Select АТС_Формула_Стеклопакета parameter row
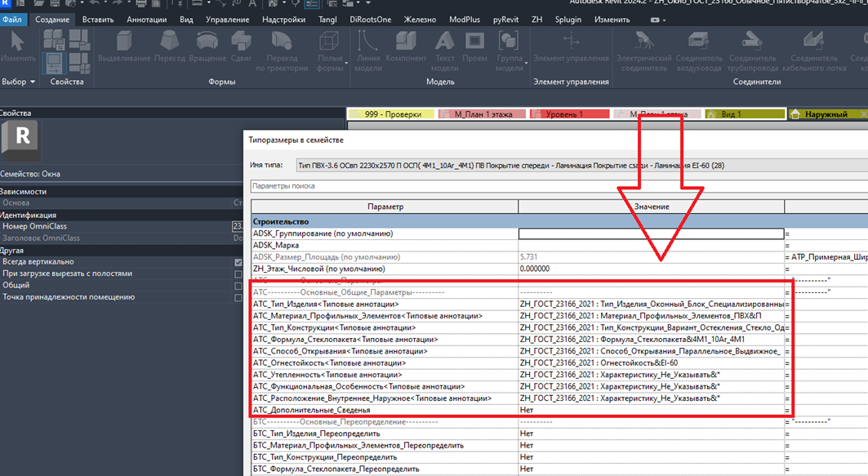Image resolution: width=868 pixels, height=476 pixels. tap(385, 340)
